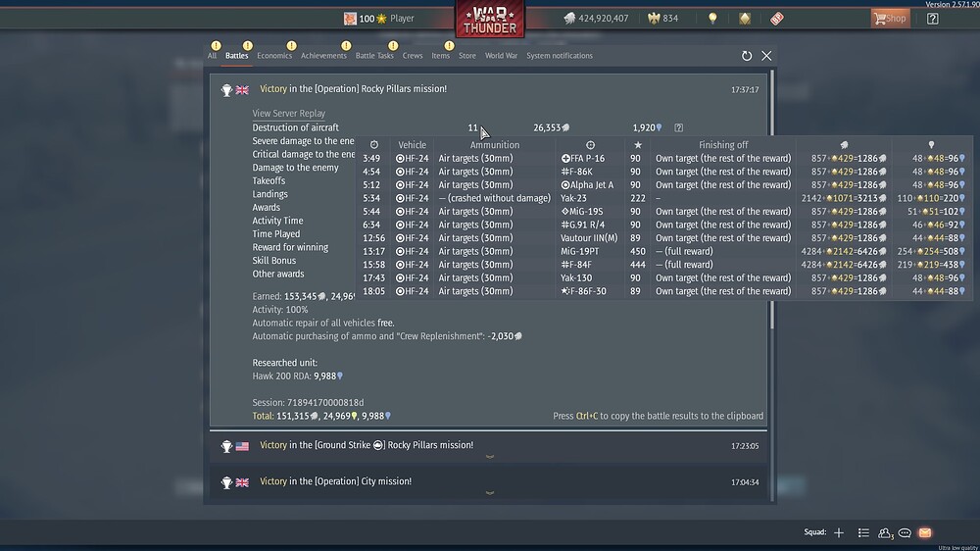Switch to the Battles tab
Viewport: 980px width, 551px height.
pos(237,56)
